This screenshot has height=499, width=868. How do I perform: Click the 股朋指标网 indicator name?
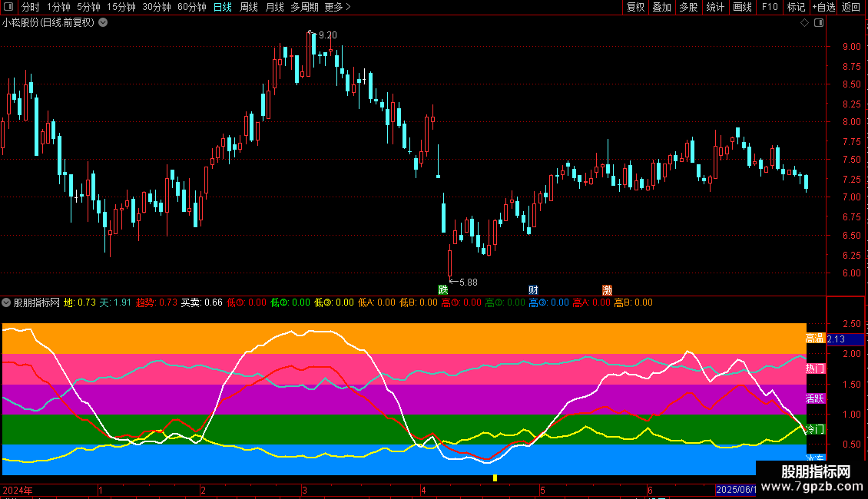tap(37, 302)
